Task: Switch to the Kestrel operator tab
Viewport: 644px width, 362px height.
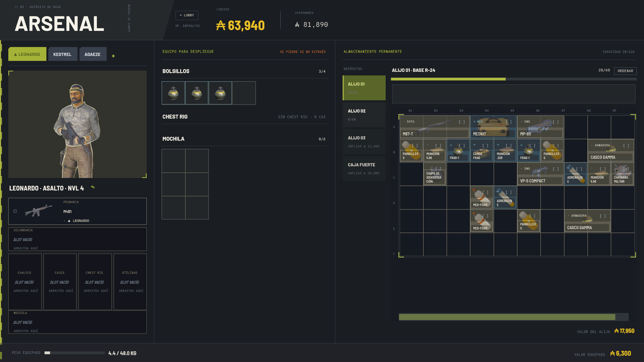Action: [63, 54]
